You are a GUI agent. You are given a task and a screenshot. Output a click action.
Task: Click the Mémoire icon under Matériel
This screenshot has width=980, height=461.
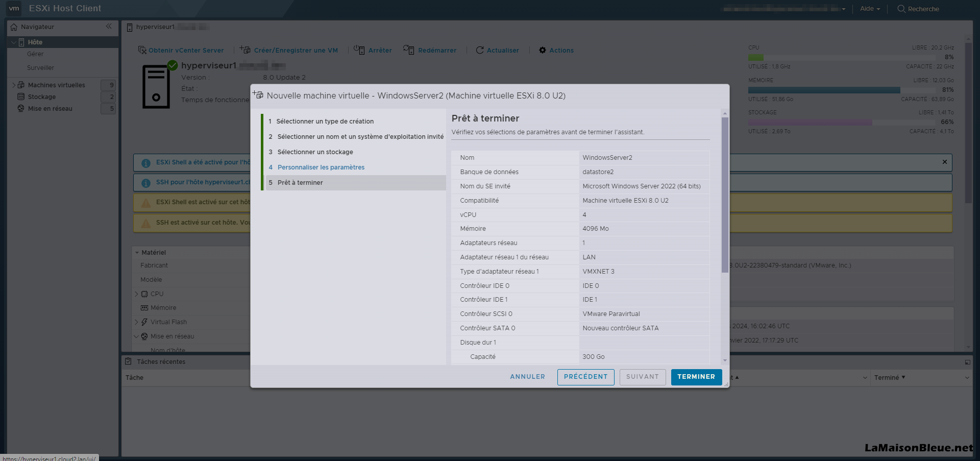144,308
